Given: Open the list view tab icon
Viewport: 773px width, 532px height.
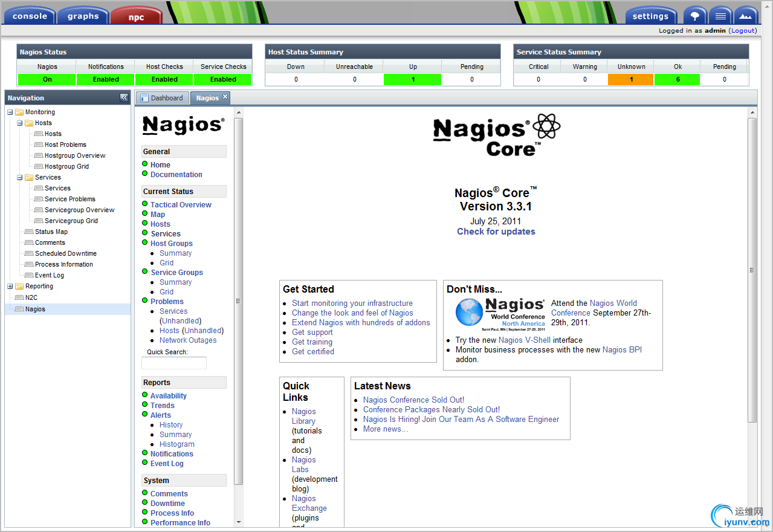Looking at the screenshot, I should [720, 16].
